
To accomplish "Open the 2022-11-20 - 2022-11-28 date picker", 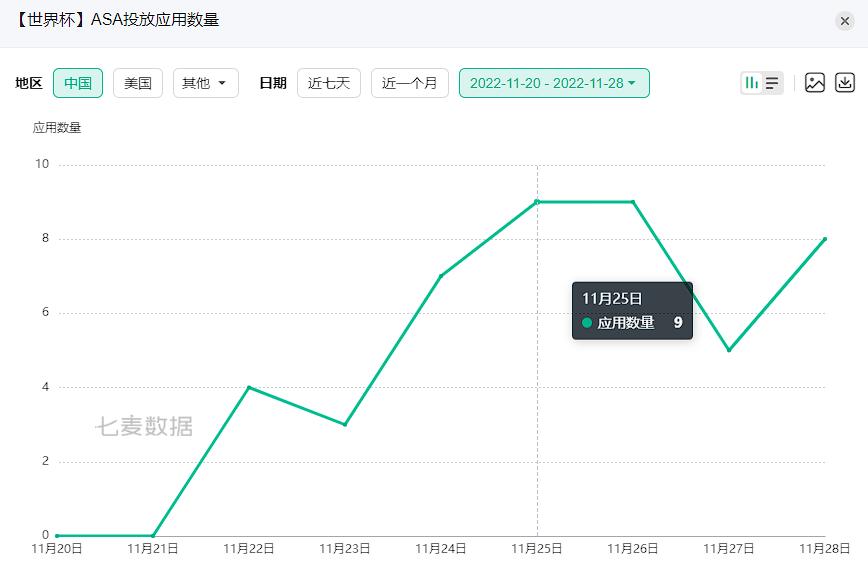I will tap(554, 83).
